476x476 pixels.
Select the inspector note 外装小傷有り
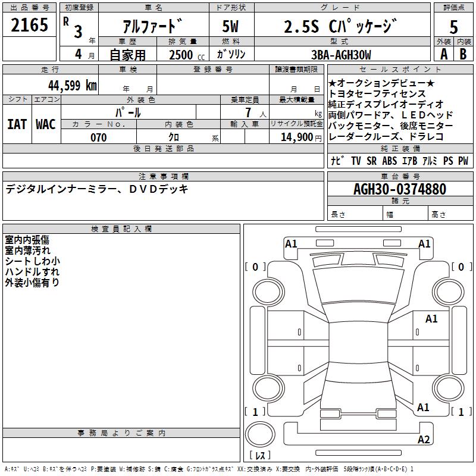pyautogui.click(x=32, y=282)
